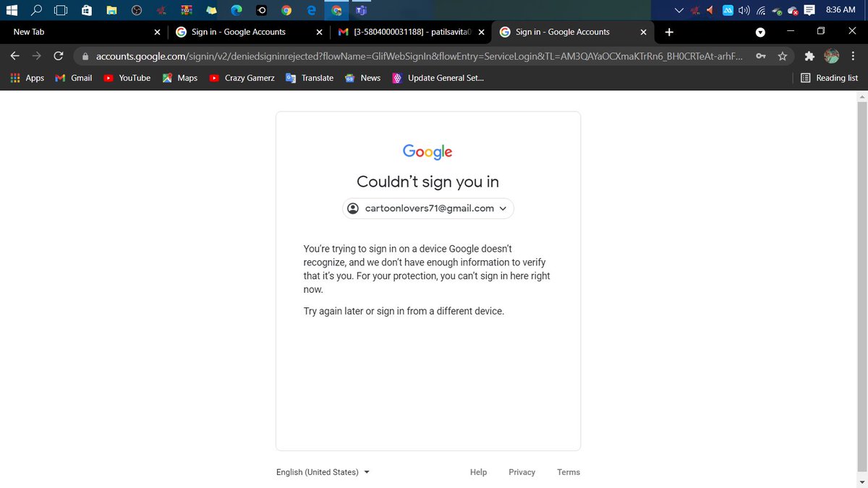
Task: Open the Windows Start menu
Action: 12,10
